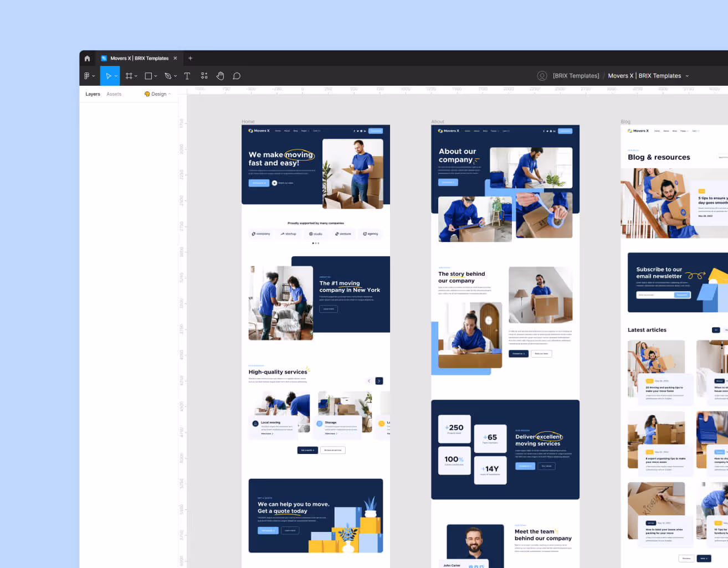Open the Figma main menu logo
The height and width of the screenshot is (568, 728).
86,76
